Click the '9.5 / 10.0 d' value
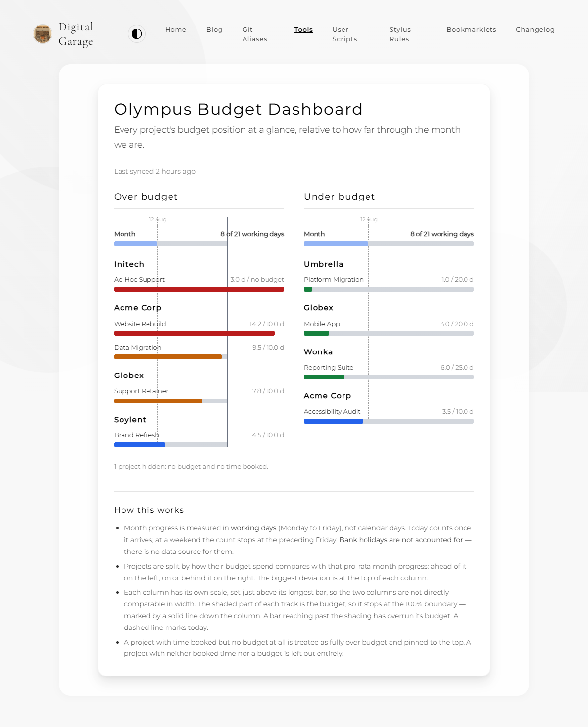 [x=268, y=347]
